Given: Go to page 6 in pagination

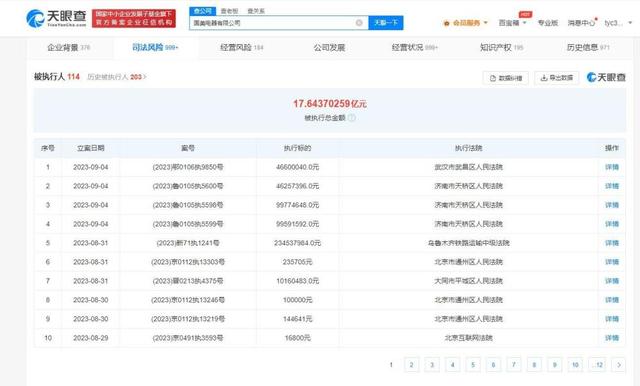Looking at the screenshot, I should point(493,364).
